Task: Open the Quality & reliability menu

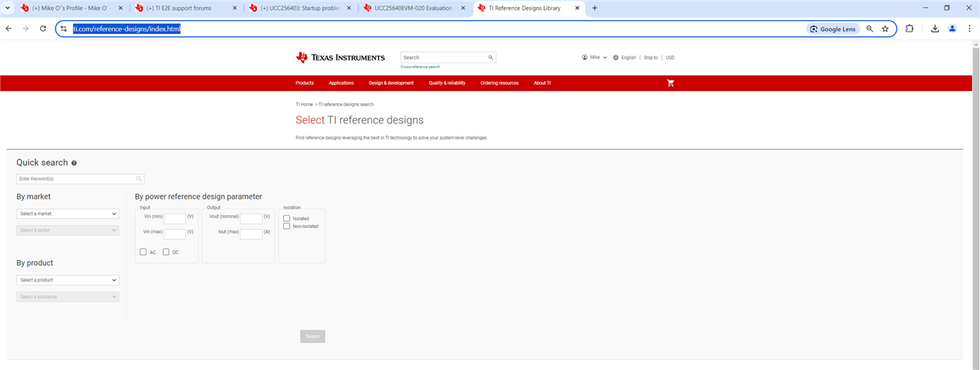Action: click(447, 82)
